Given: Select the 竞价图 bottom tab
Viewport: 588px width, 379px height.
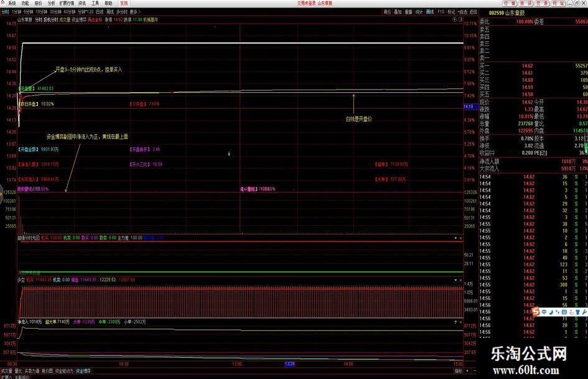Looking at the screenshot, I should coord(47,371).
